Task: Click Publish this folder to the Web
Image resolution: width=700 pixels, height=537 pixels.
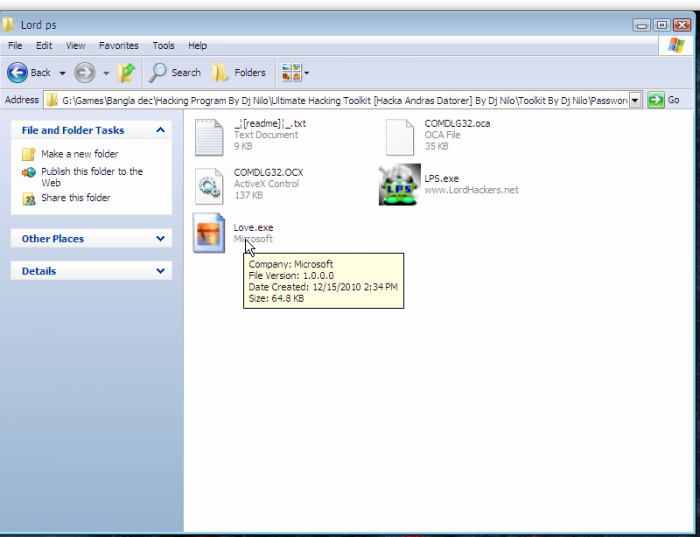Action: 92,177
